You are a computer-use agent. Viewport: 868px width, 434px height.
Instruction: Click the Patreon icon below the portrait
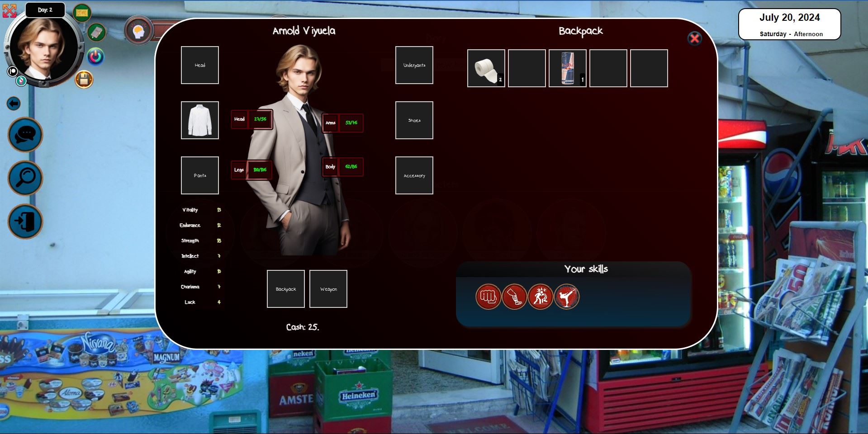click(x=13, y=71)
